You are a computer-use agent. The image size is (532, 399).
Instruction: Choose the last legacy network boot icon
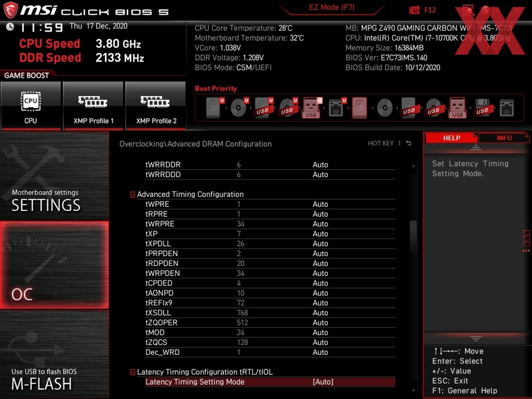(507, 108)
